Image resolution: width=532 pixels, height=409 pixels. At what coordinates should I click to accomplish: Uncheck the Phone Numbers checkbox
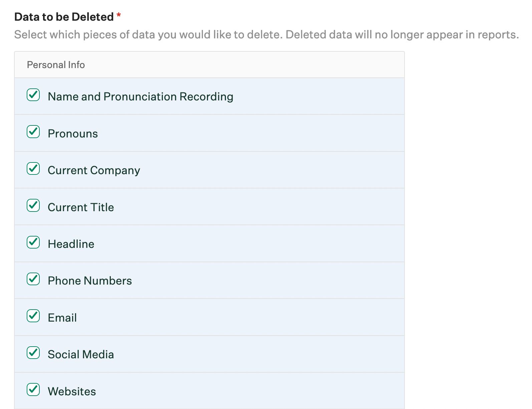coord(33,279)
